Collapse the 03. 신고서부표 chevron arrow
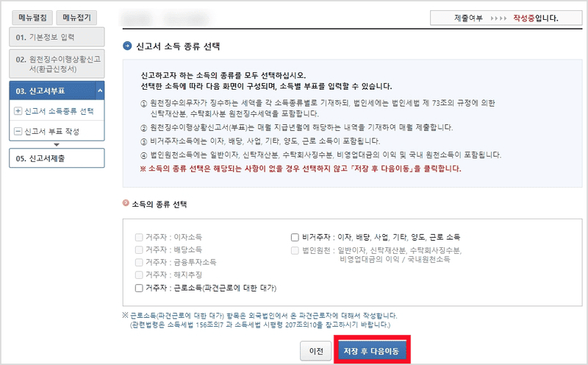588x365 pixels. tap(100, 91)
